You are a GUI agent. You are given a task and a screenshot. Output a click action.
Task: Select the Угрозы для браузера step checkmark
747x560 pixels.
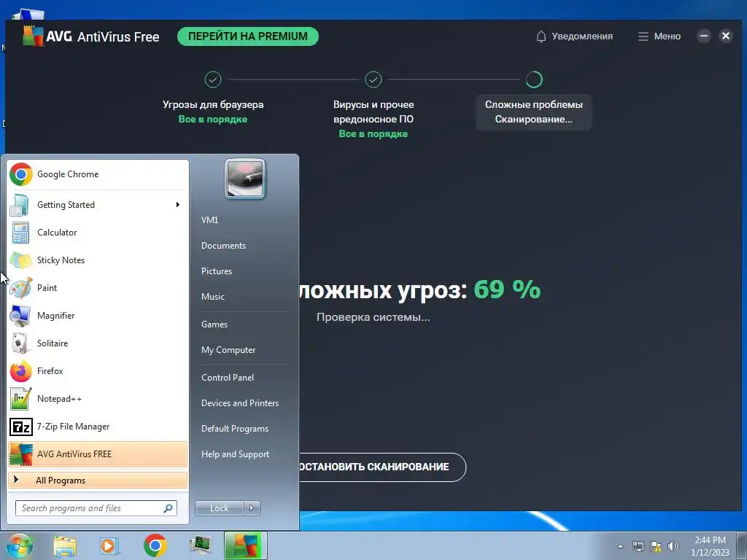point(213,79)
